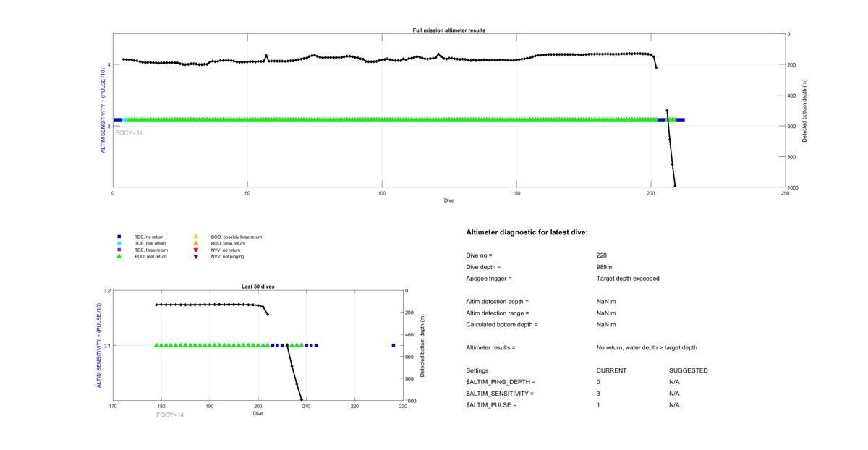The width and height of the screenshot is (868, 450).
Task: Click the purple square TDE false return legend marker
Action: pos(119,250)
